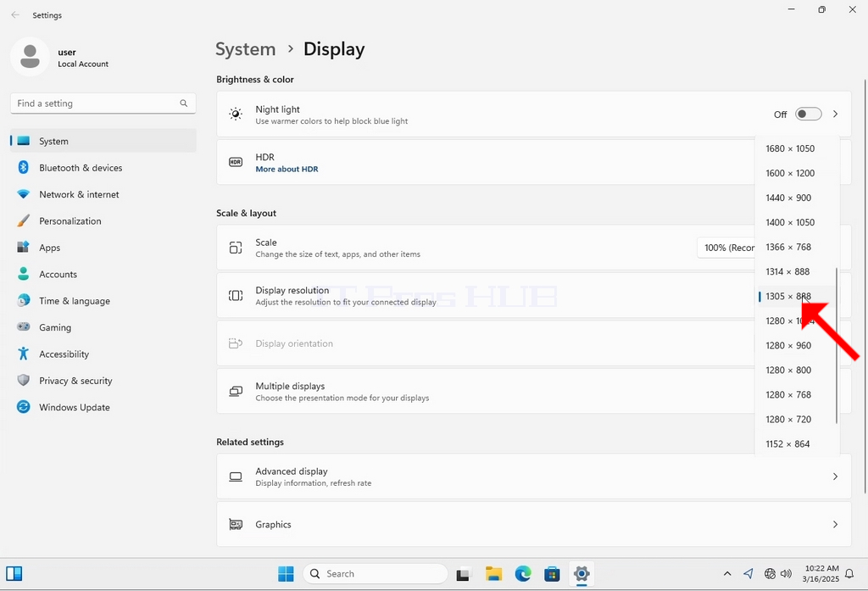Screen dimensions: 868x591
Task: Click the Privacy shield icon
Action: [23, 380]
